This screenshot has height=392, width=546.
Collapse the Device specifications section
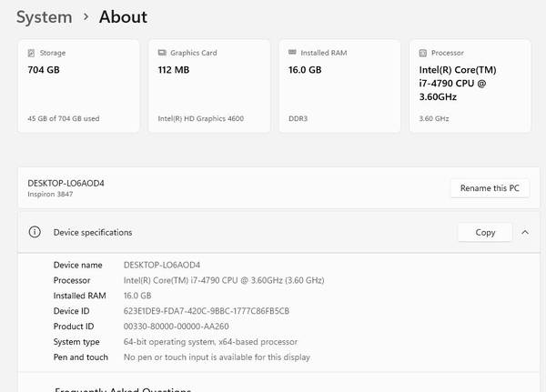click(525, 232)
